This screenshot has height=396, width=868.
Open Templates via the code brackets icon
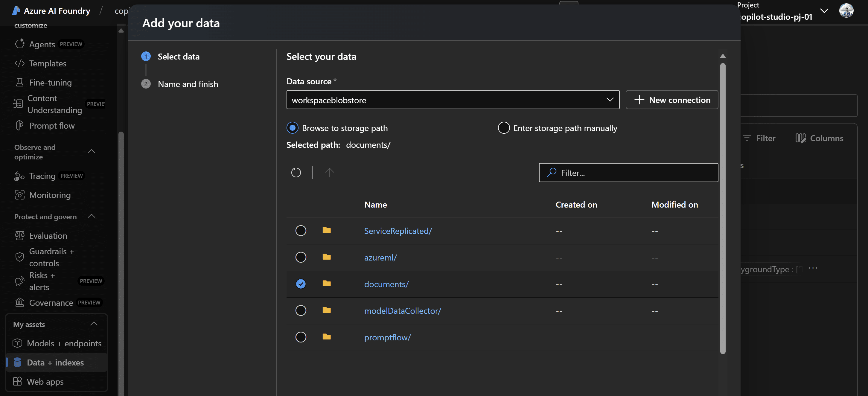tap(20, 63)
